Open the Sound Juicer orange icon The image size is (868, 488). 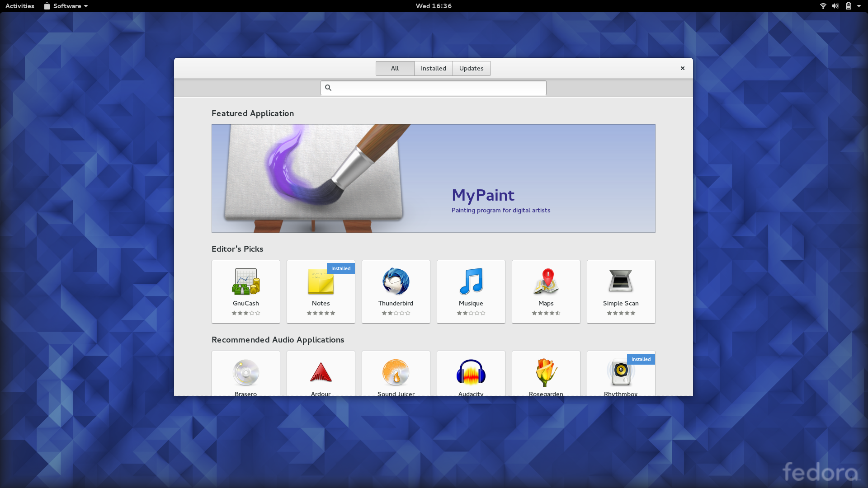pyautogui.click(x=396, y=372)
